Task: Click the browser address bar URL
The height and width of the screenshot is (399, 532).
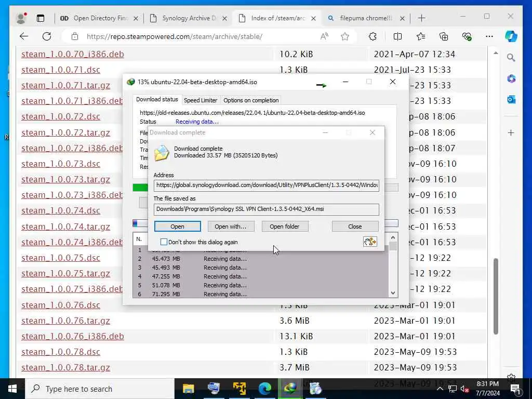Action: [x=174, y=36]
